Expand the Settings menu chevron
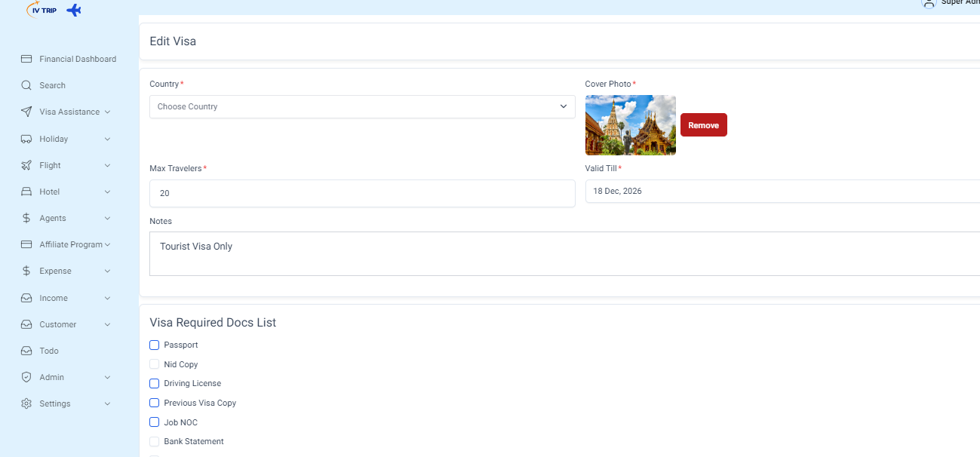Screen dimensions: 980x457 (107, 403)
